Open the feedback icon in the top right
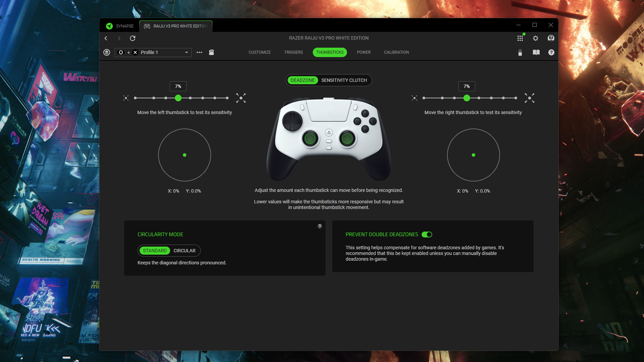The width and height of the screenshot is (644, 362). pos(551,38)
